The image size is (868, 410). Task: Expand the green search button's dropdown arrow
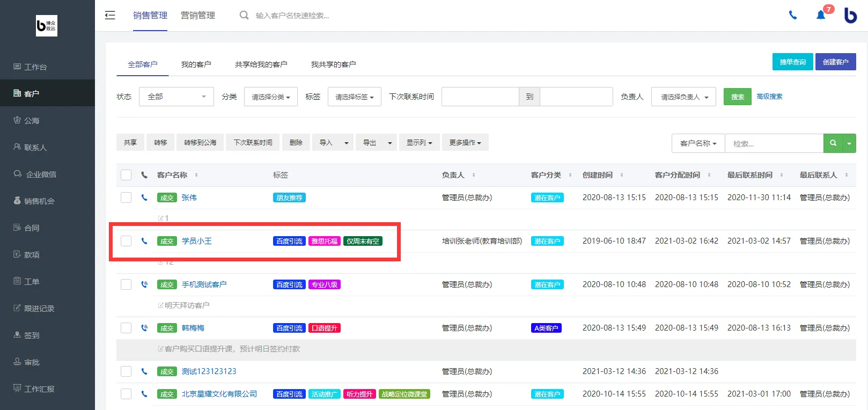tap(849, 143)
